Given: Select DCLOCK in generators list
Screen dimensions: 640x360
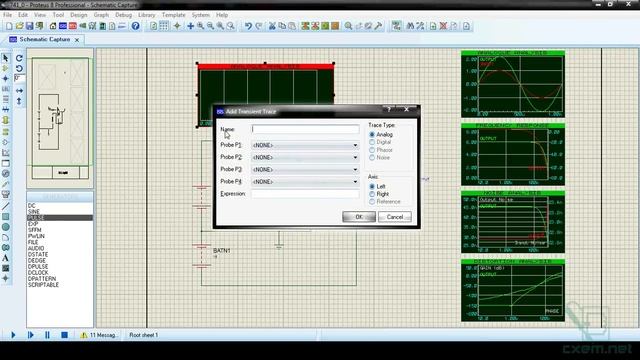Looking at the screenshot, I should click(x=38, y=273).
